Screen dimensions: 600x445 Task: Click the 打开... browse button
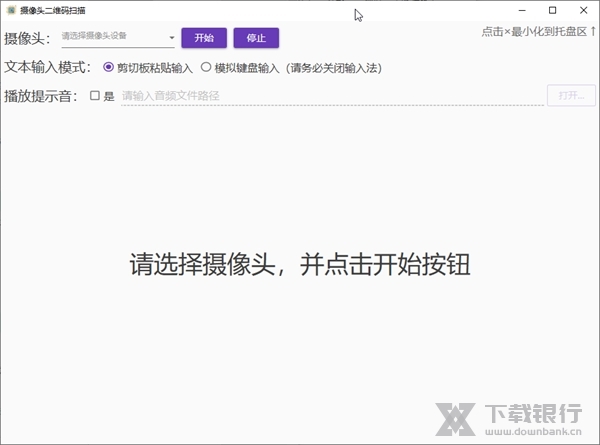pyautogui.click(x=571, y=95)
